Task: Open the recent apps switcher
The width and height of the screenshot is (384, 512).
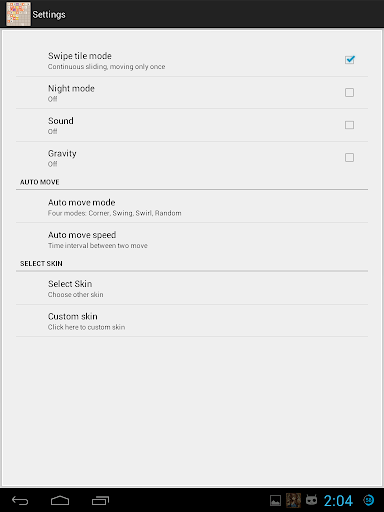Action: [x=100, y=500]
